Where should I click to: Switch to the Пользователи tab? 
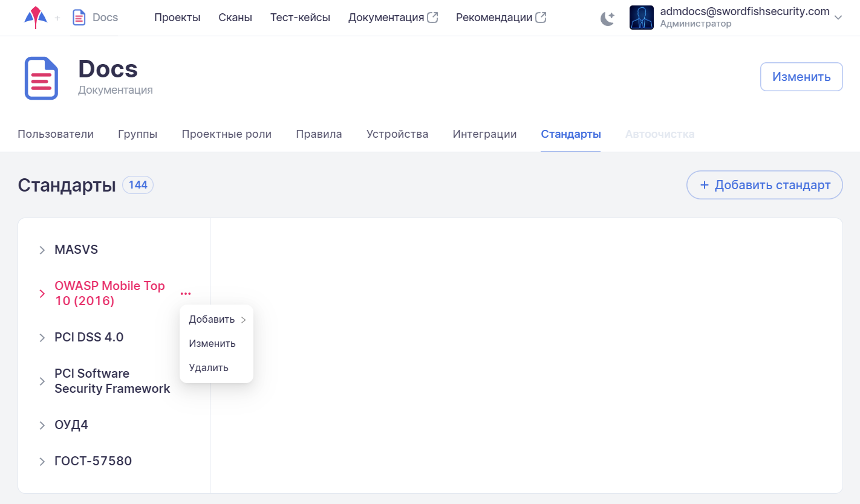click(56, 134)
